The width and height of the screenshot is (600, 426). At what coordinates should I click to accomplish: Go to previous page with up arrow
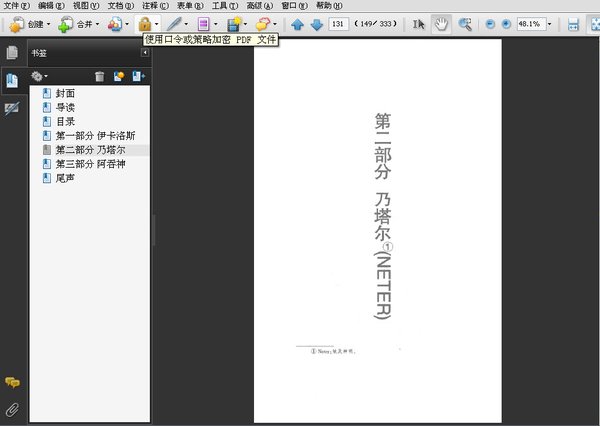tap(297, 25)
